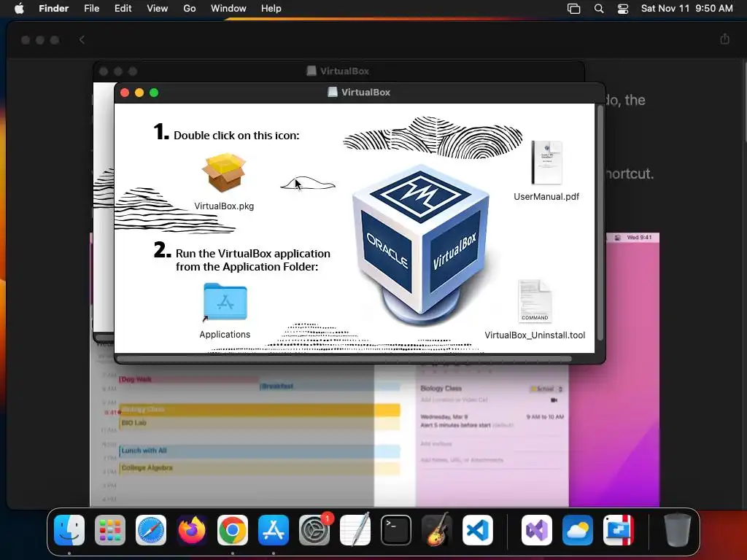The height and width of the screenshot is (560, 747).
Task: Click the 'VirtualBox.pkg' file name label
Action: (224, 206)
